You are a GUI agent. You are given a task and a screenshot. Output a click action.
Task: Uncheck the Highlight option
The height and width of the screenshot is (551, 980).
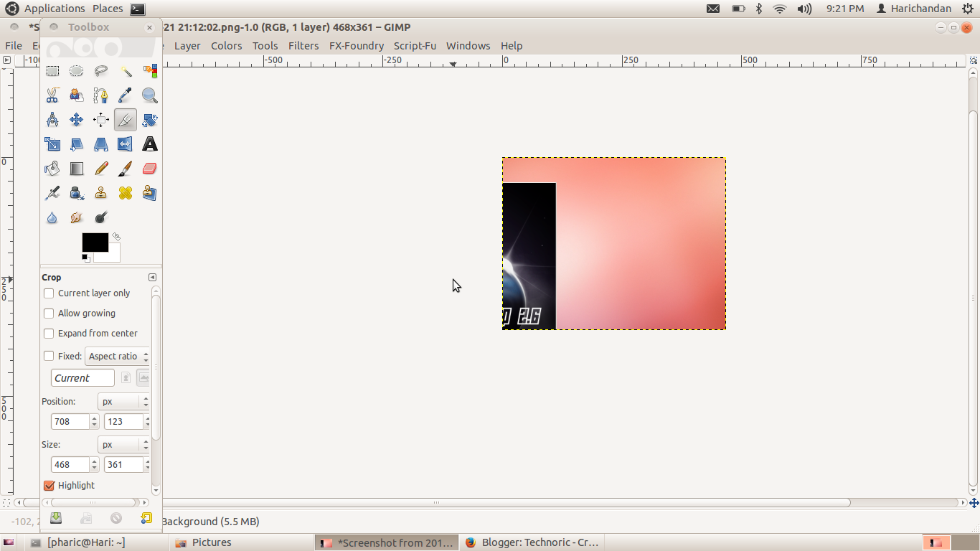click(x=49, y=485)
